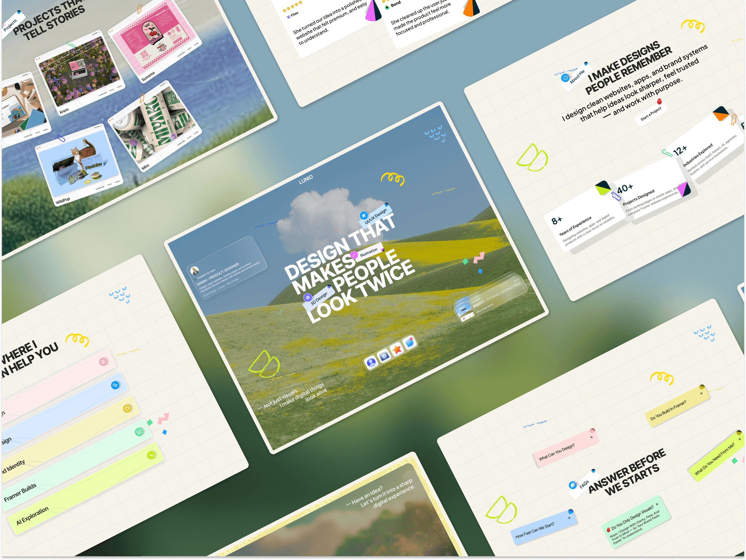Click the Fitas testimonial brand name

[x=294, y=14]
